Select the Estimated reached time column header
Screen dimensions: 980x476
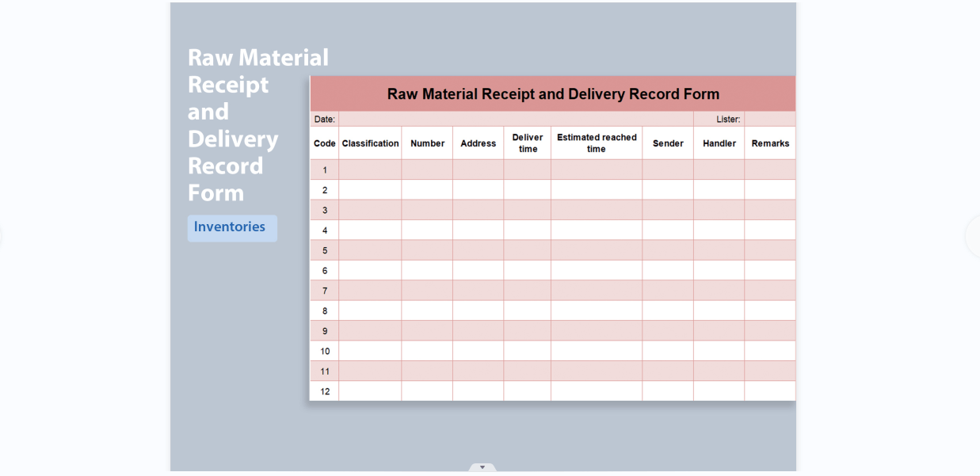[x=596, y=143]
